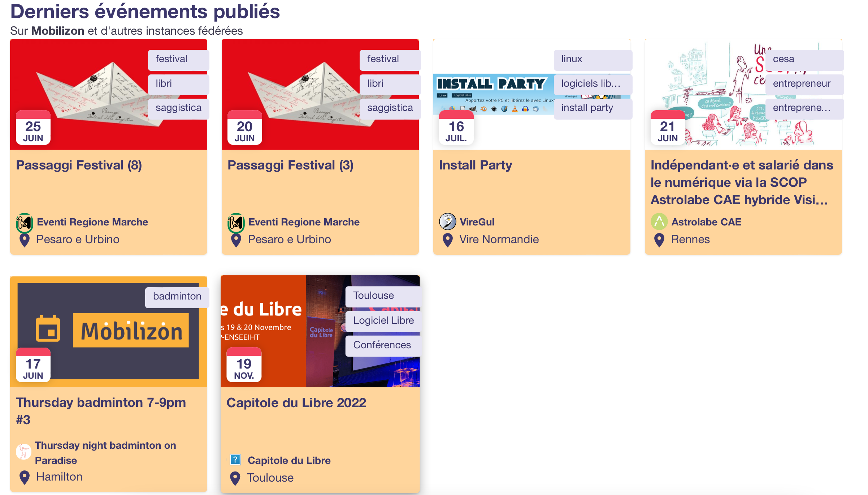The width and height of the screenshot is (868, 495).
Task: Click the Astrolabe CAE green avatar icon
Action: (659, 222)
